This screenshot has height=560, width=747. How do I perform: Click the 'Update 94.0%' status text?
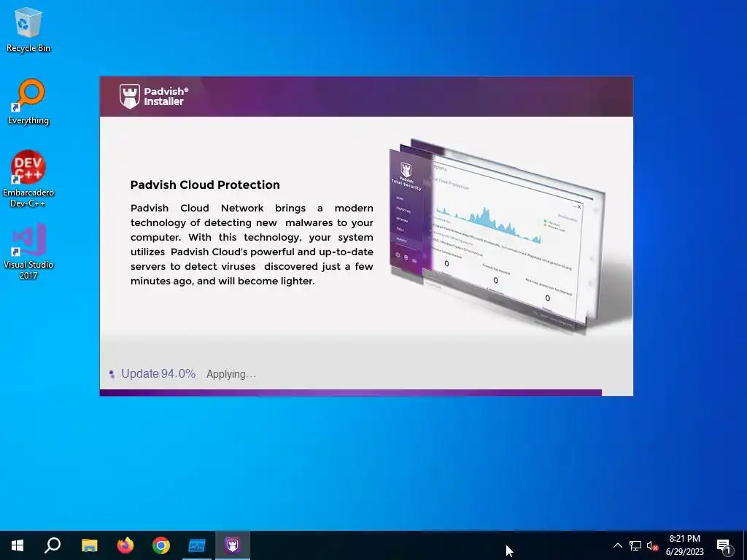tap(158, 374)
